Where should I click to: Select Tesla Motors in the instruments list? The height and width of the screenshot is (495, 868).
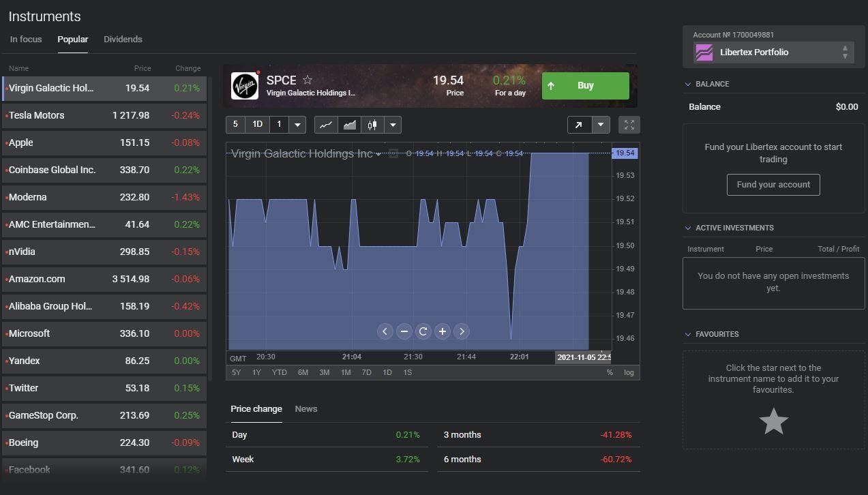pos(104,115)
